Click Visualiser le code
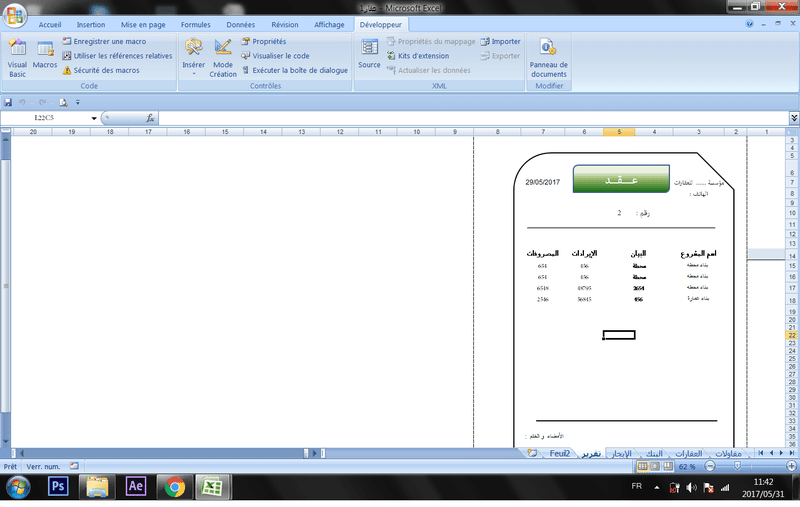The image size is (800, 507). click(x=274, y=56)
